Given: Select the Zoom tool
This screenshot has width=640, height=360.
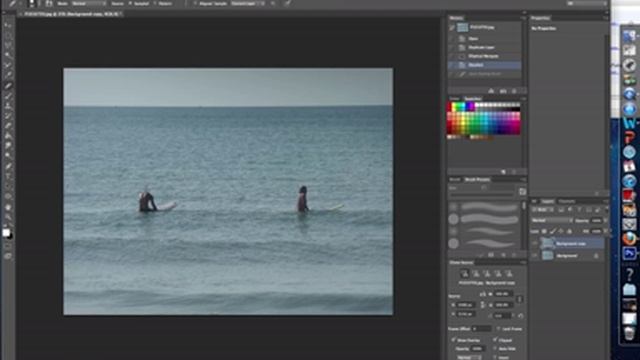Looking at the screenshot, I should point(8,217).
